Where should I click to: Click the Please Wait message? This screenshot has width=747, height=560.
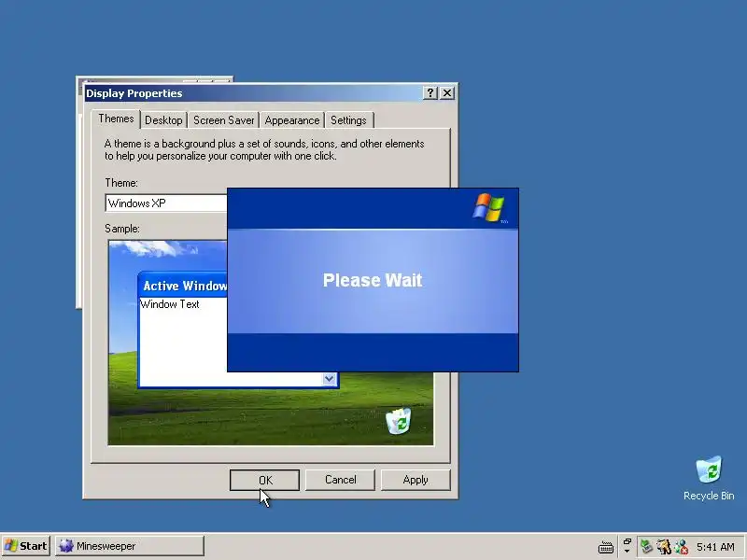click(x=373, y=280)
